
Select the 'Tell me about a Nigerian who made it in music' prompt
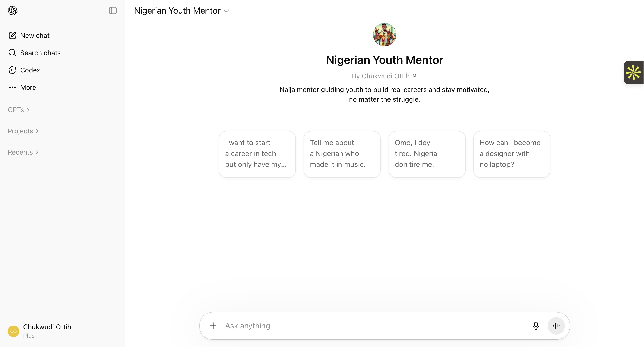click(x=342, y=154)
